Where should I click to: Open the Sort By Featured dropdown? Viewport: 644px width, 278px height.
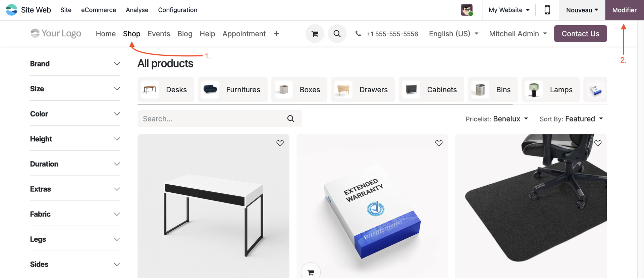(571, 119)
